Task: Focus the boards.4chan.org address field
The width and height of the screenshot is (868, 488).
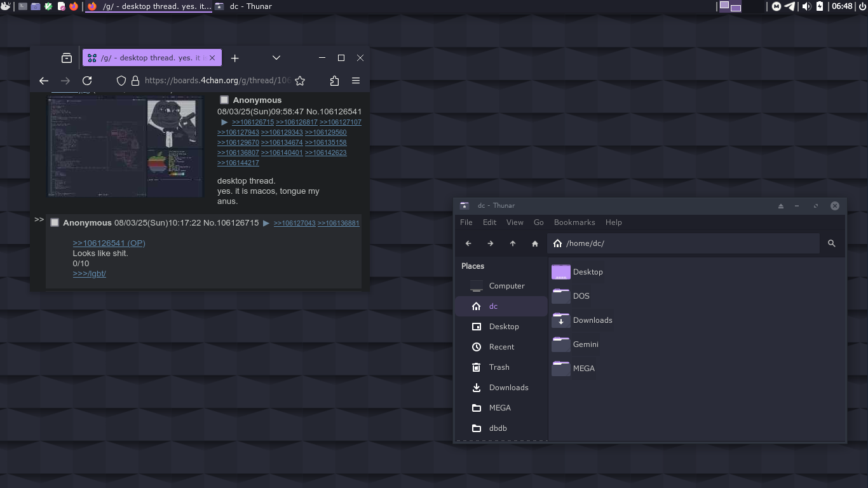Action: [x=217, y=81]
